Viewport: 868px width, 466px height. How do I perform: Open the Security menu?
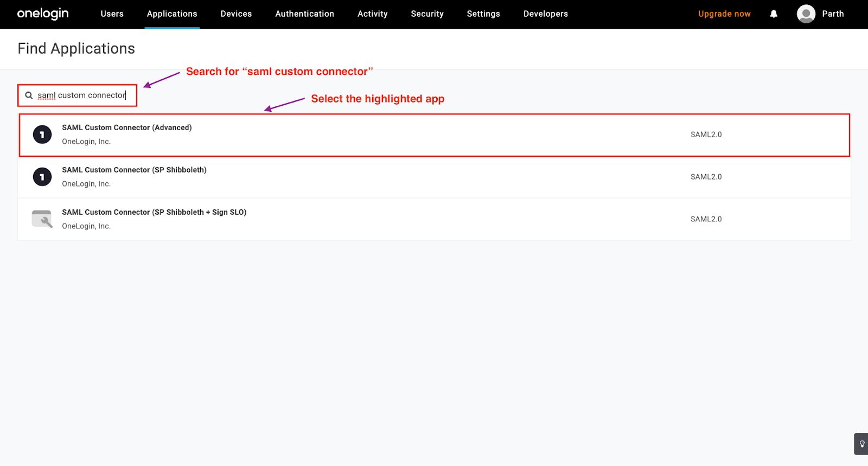(427, 14)
